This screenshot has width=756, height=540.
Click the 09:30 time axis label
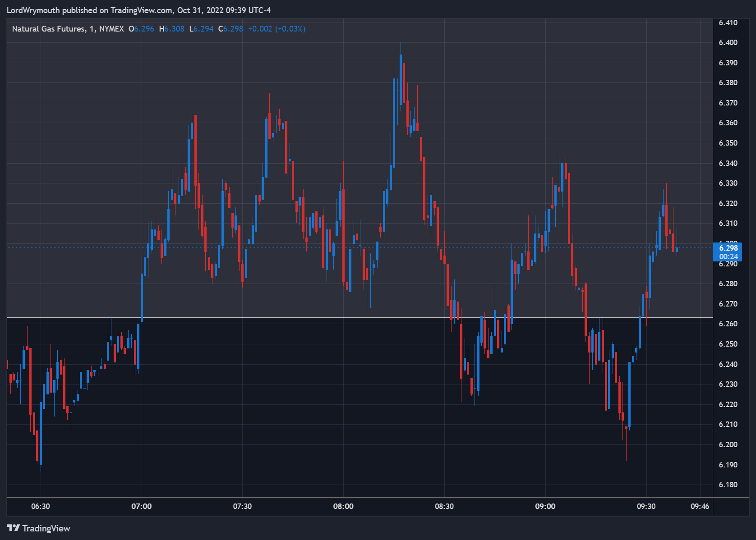coord(646,506)
